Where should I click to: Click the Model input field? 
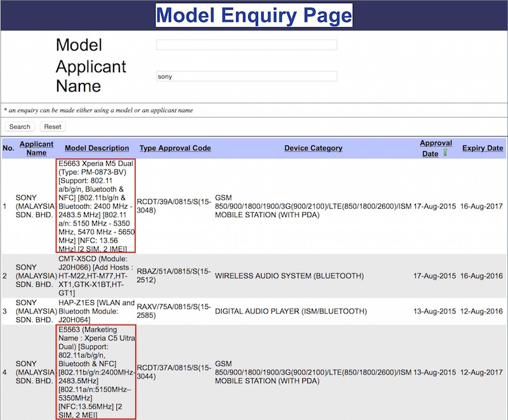[246, 44]
